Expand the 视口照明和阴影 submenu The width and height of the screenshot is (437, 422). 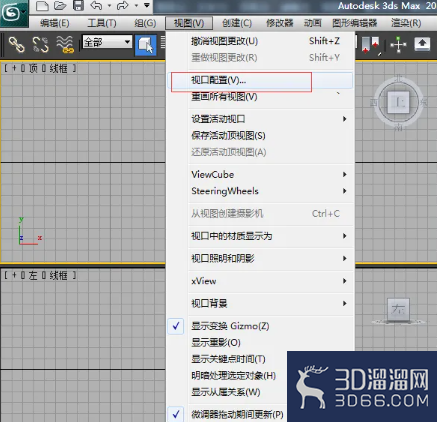click(x=271, y=258)
